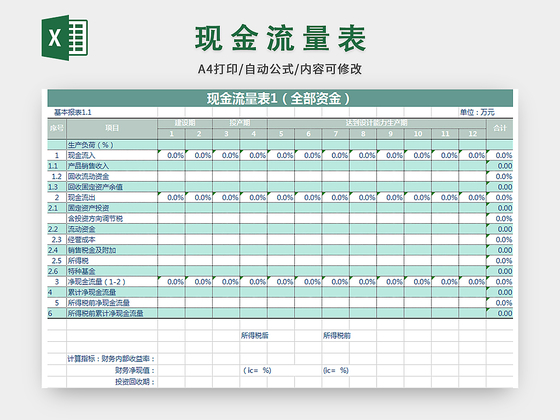Click the 所得税前 label below the table
This screenshot has height=420, width=560.
(x=337, y=335)
